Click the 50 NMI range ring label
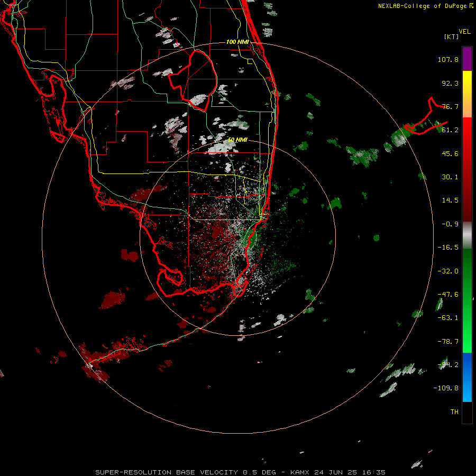The width and height of the screenshot is (476, 476). pyautogui.click(x=237, y=140)
